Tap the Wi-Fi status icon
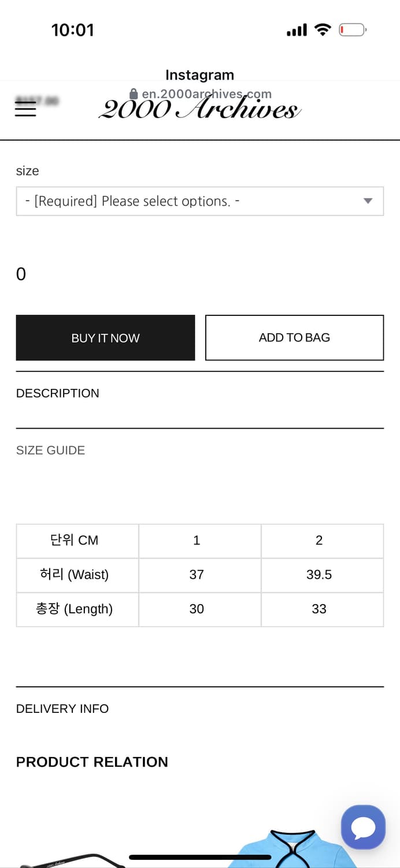Viewport: 400px width, 868px height. [x=322, y=30]
